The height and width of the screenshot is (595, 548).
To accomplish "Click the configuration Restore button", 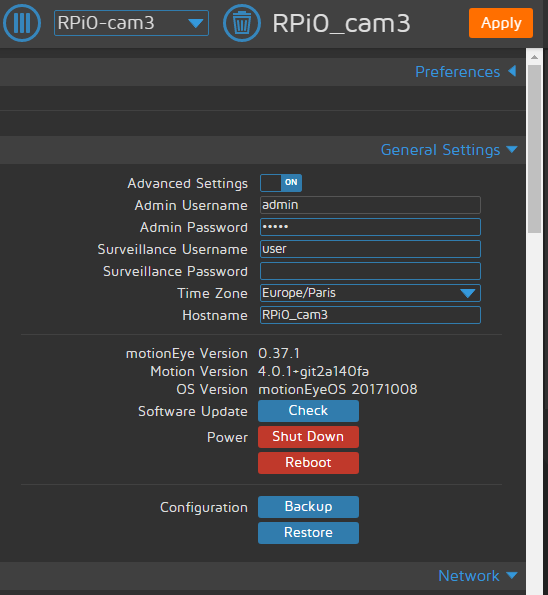I will pyautogui.click(x=308, y=533).
